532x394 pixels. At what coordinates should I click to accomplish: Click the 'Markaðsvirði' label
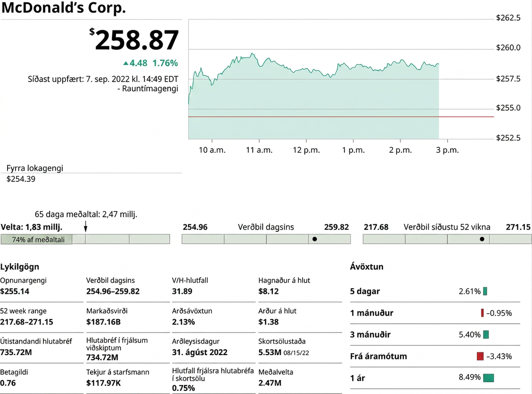[107, 311]
